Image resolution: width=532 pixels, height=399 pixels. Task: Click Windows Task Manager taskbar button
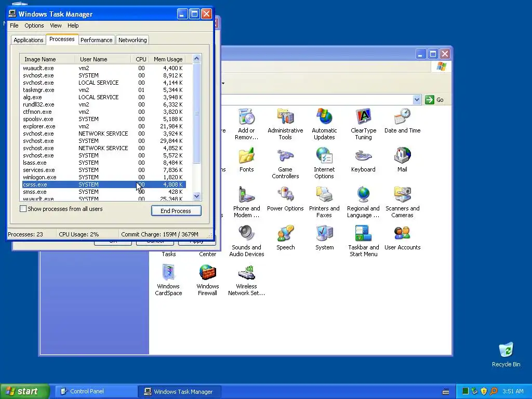click(x=180, y=392)
